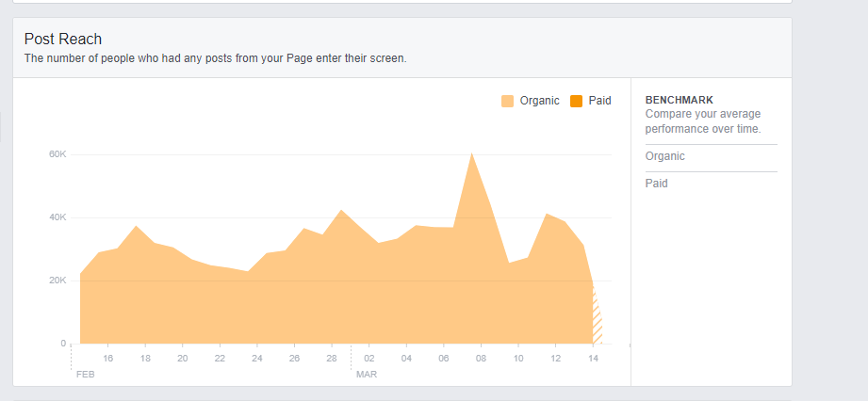The height and width of the screenshot is (401, 868).
Task: Click the Post Reach description text
Action: (x=216, y=58)
